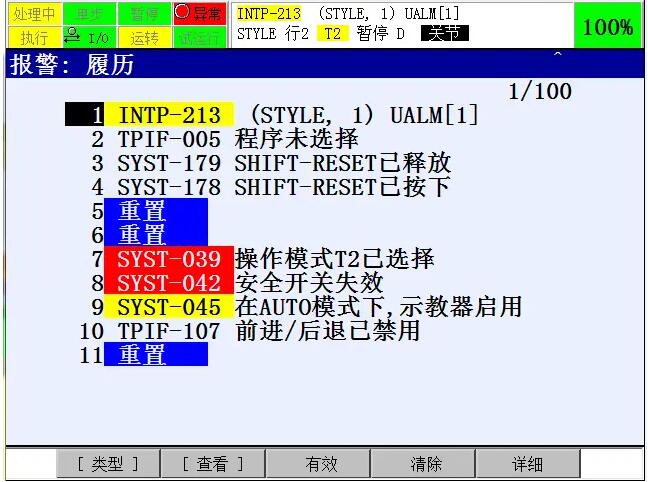The width and height of the screenshot is (648, 482).
Task: Click the 试运行 test-run indicator
Action: pyautogui.click(x=200, y=38)
